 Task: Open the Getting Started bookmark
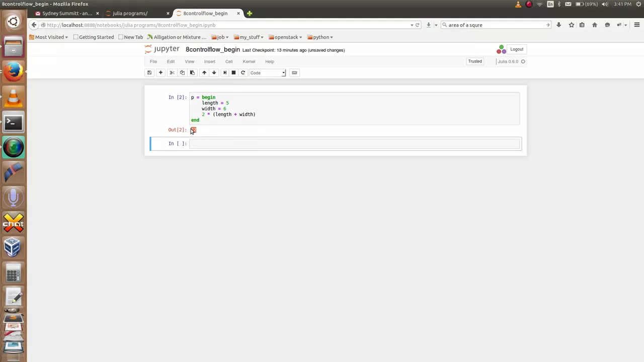pyautogui.click(x=94, y=37)
